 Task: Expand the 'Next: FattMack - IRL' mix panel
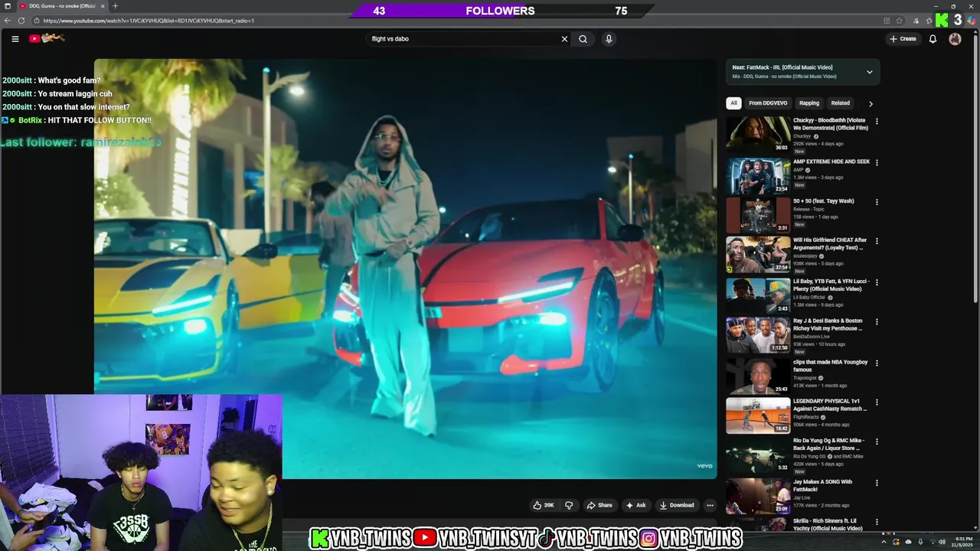[869, 72]
